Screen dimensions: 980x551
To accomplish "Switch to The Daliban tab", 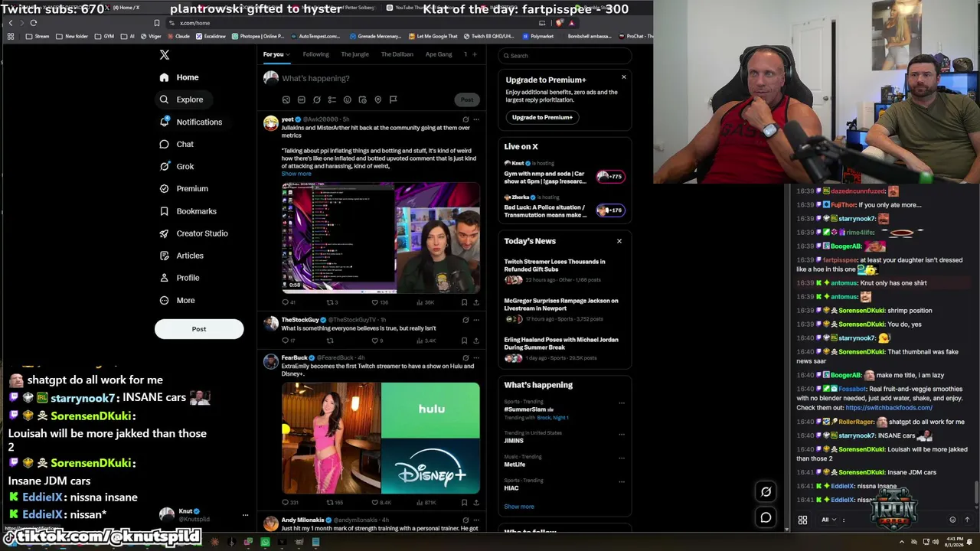I will pos(397,54).
